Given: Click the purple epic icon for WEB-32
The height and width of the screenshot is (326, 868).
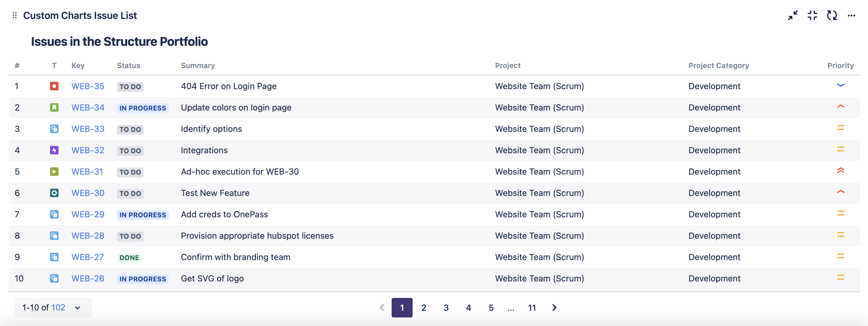Looking at the screenshot, I should (54, 150).
